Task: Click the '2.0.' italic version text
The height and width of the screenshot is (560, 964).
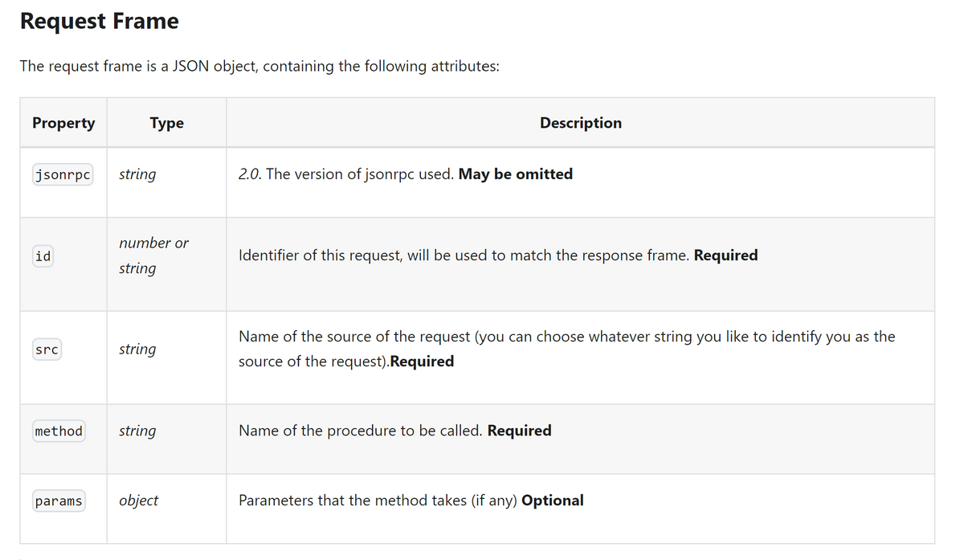Action: click(x=250, y=174)
